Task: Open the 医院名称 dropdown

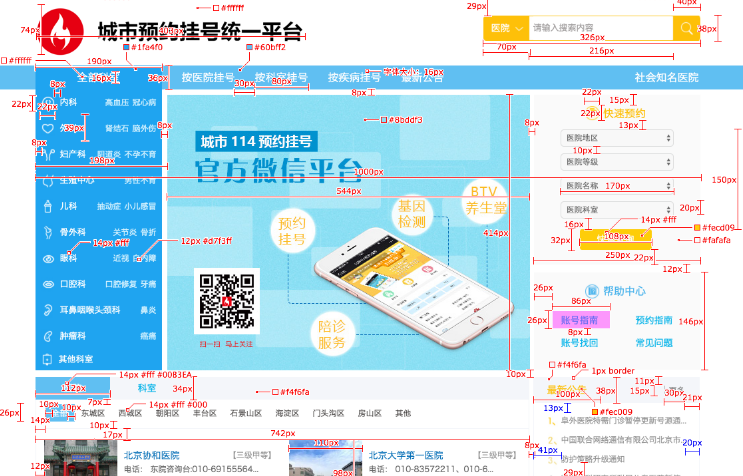Action: click(x=617, y=186)
